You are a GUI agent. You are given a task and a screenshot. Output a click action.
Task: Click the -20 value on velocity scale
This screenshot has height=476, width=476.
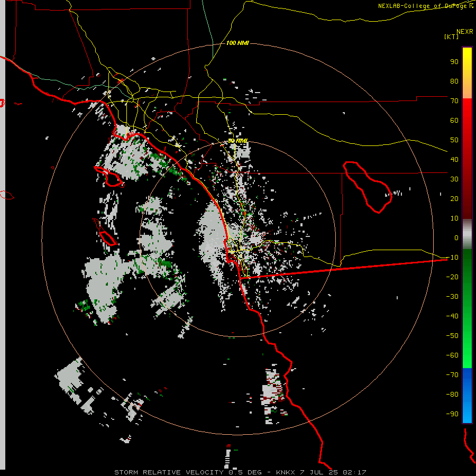point(452,277)
